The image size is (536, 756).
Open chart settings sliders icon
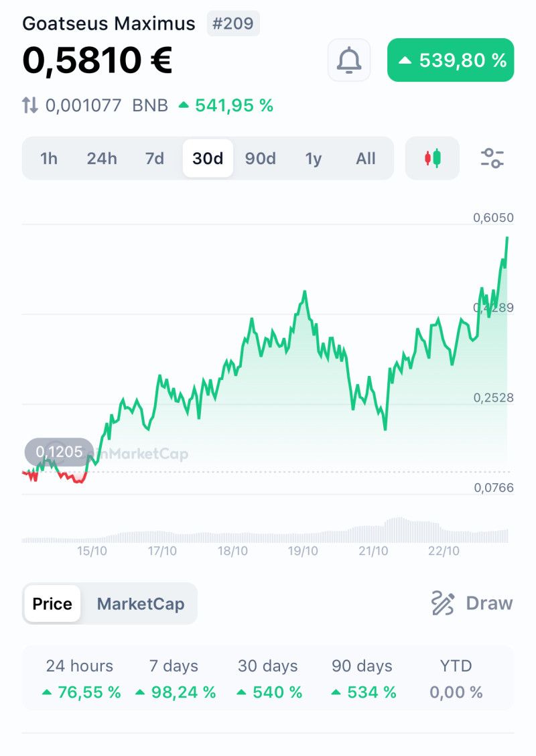coord(492,159)
